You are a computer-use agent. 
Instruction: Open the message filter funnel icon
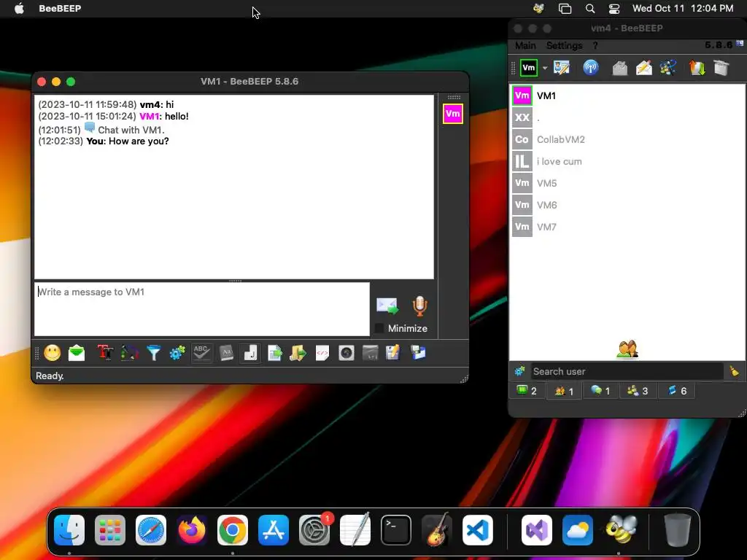(153, 353)
